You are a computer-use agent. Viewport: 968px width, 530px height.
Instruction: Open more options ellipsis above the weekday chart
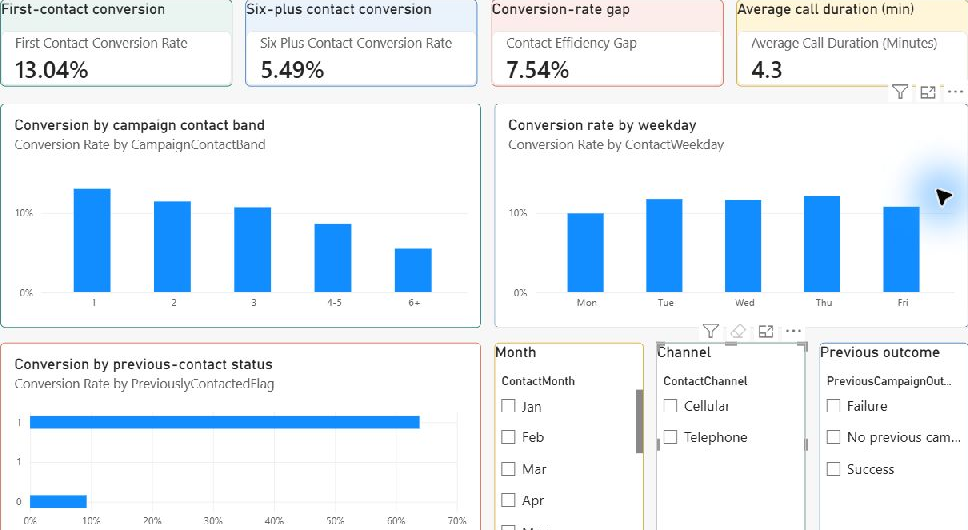[955, 92]
